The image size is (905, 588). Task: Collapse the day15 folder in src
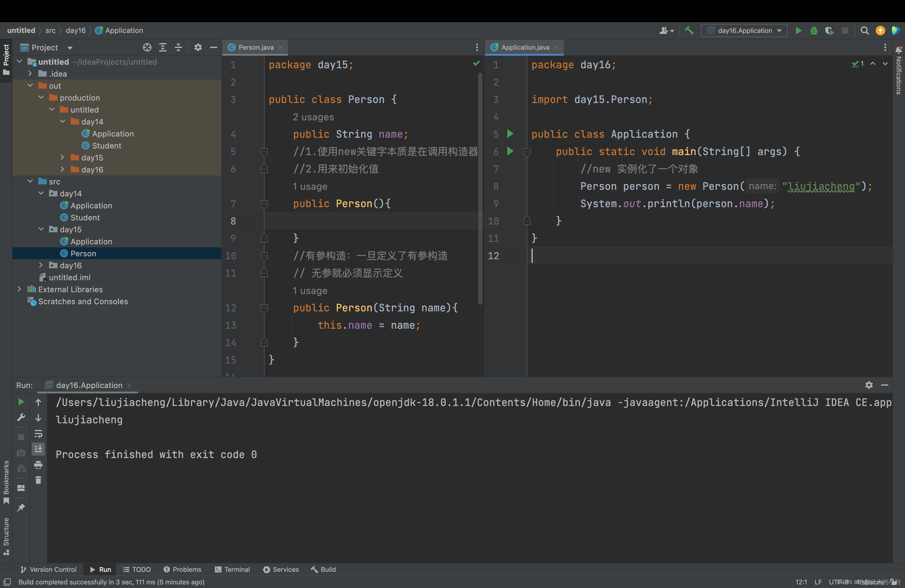click(x=41, y=229)
